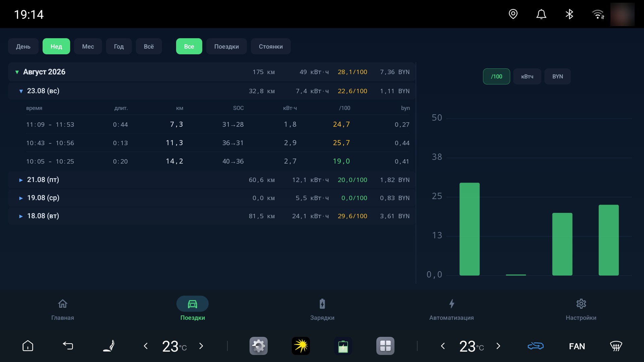Click the 19,0 consumption value
Viewport: 644px width, 362px height.
[x=341, y=161]
